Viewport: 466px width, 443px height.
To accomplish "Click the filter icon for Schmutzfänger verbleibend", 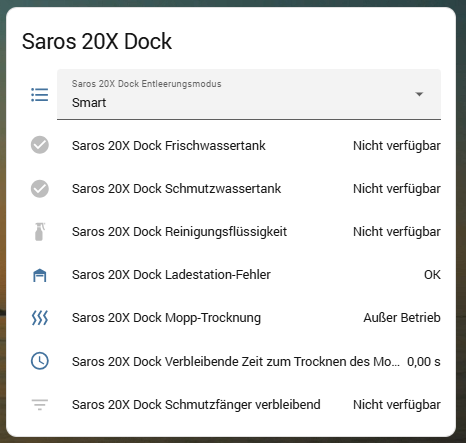I will [40, 404].
